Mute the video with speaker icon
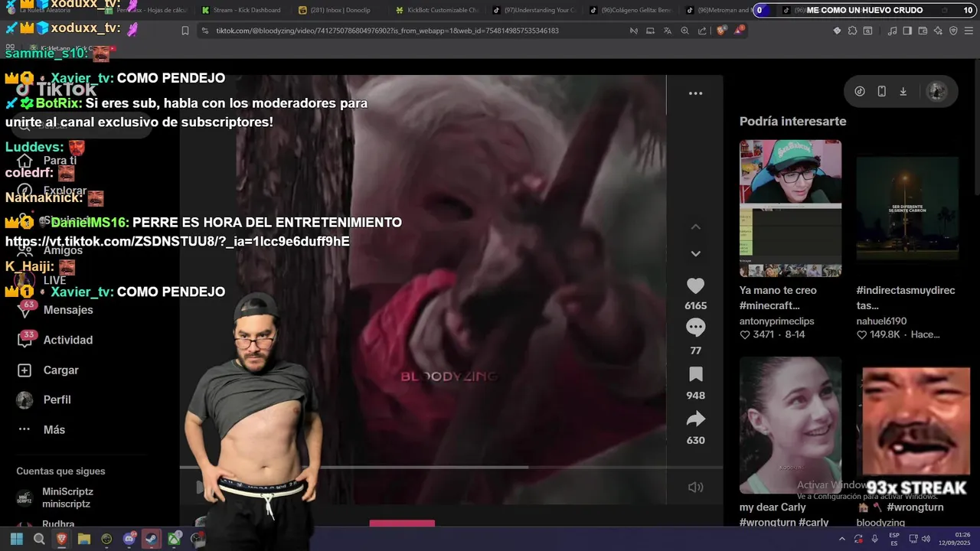The height and width of the screenshot is (551, 980). coord(695,487)
